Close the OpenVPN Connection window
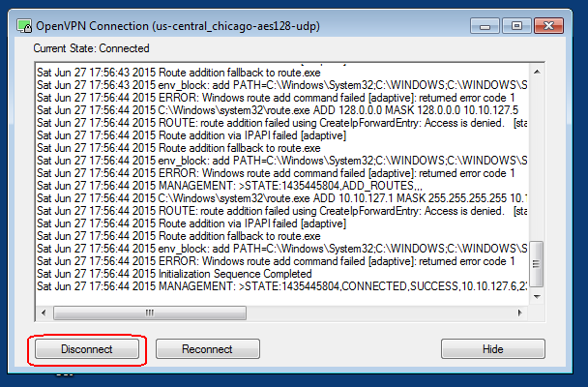This screenshot has width=588, height=387. point(548,26)
